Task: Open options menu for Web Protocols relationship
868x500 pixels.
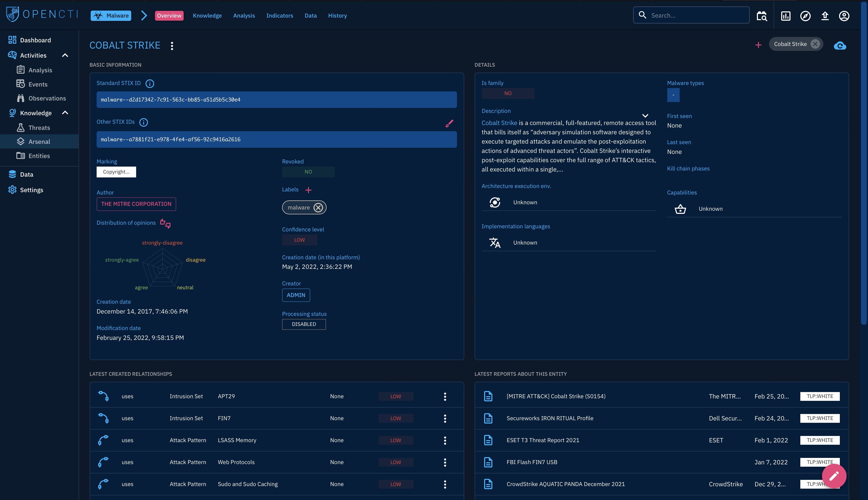Action: (x=445, y=463)
